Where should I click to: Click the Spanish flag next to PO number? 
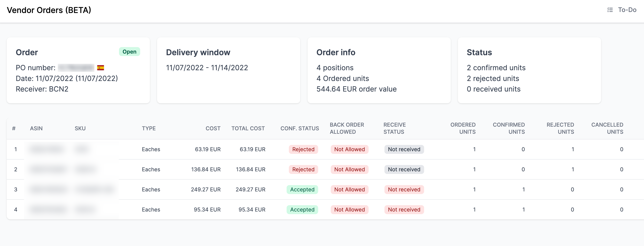100,68
